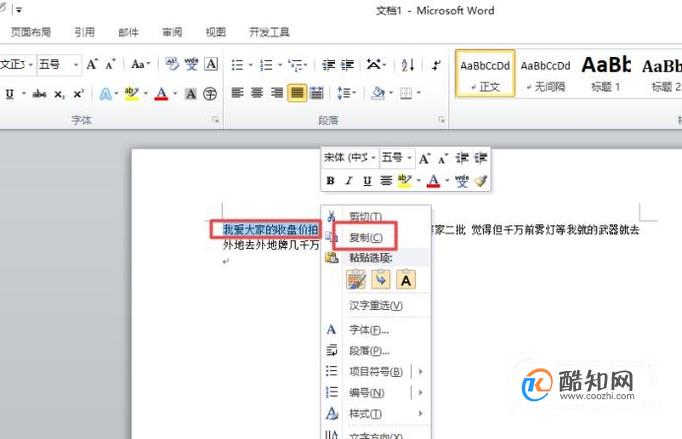Open the mini toolbar font size dropdown

(410, 158)
